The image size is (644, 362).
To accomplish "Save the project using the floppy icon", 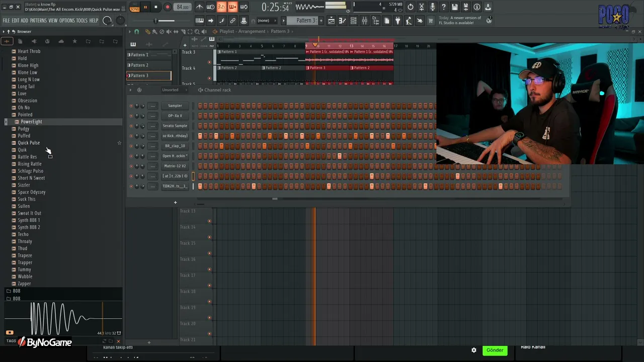I will point(455,7).
